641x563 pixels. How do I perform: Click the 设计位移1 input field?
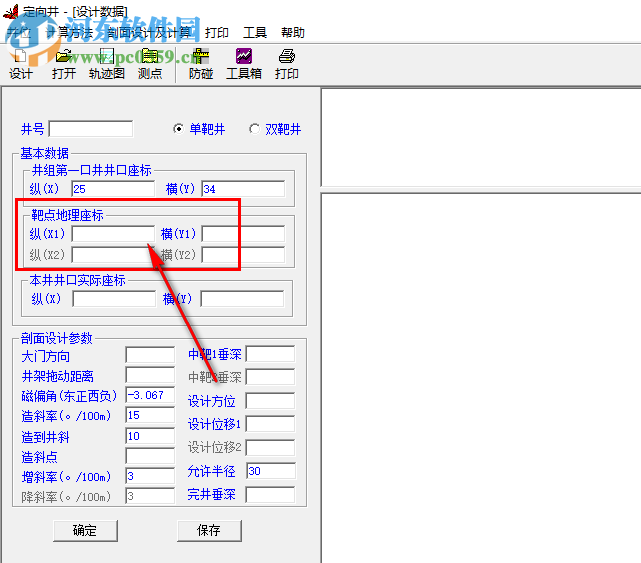pyautogui.click(x=270, y=424)
